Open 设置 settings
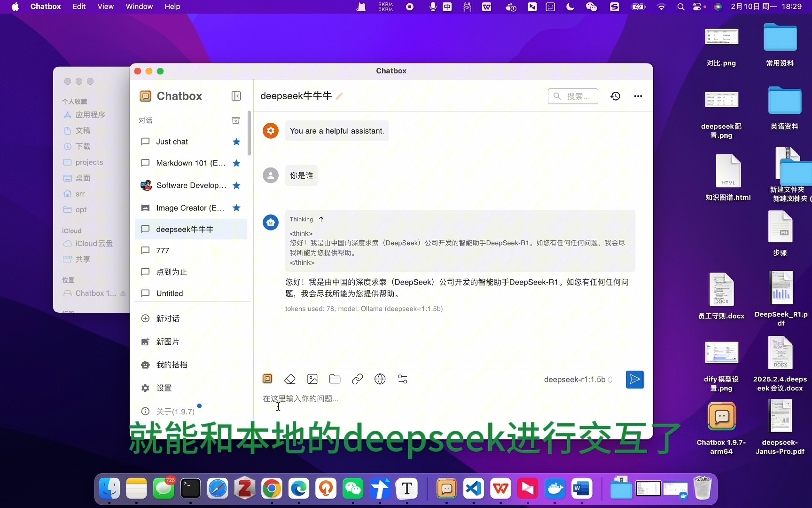 pos(191,388)
